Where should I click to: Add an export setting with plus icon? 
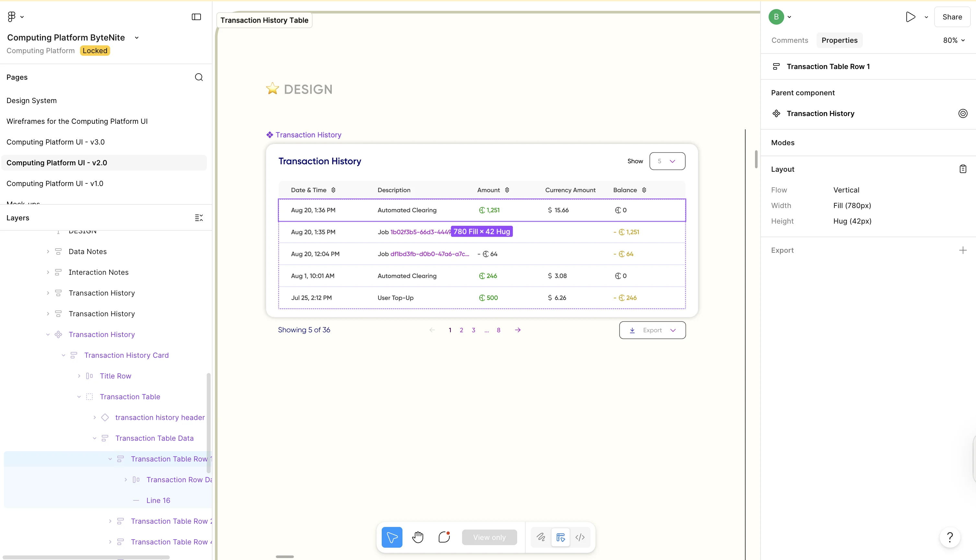[962, 251]
